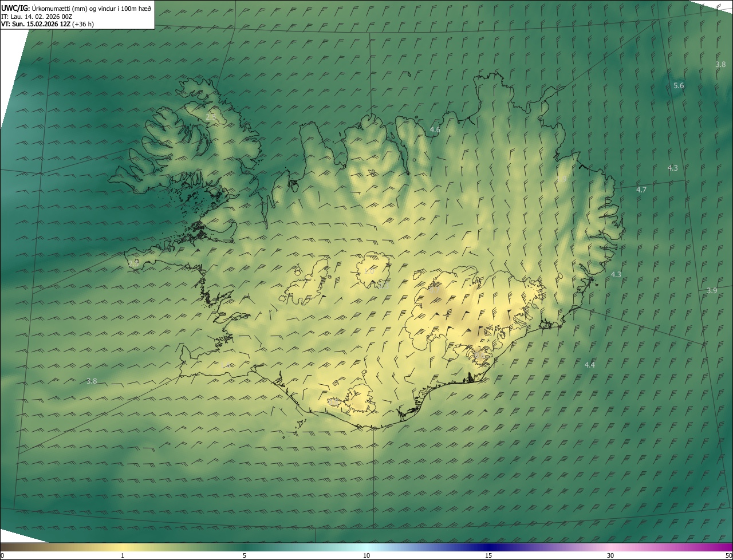Viewport: 733px width, 560px height.
Task: Select the "IT: Lau. 14. 02. 2026 00Z" line
Action: pos(37,16)
